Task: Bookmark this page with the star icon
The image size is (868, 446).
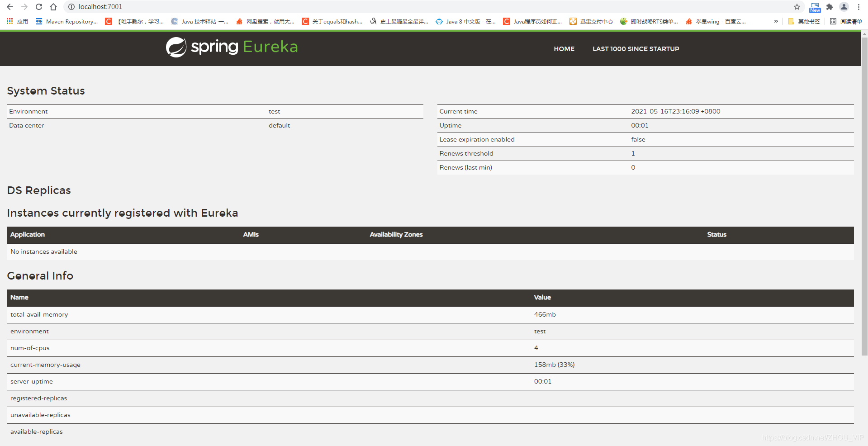Action: [797, 7]
